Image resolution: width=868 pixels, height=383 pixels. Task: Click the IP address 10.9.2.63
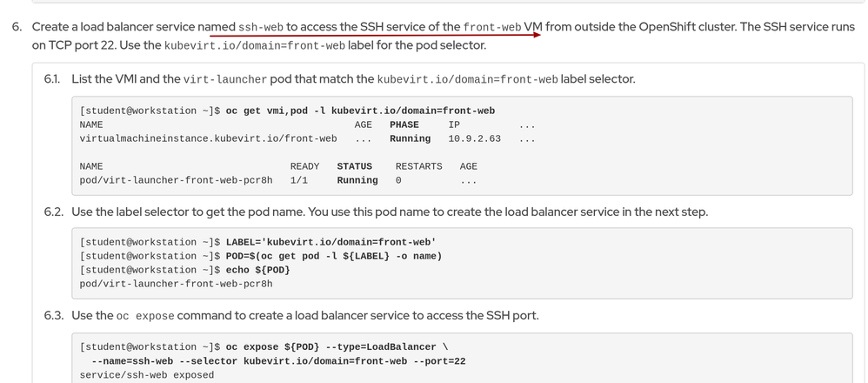click(x=474, y=138)
